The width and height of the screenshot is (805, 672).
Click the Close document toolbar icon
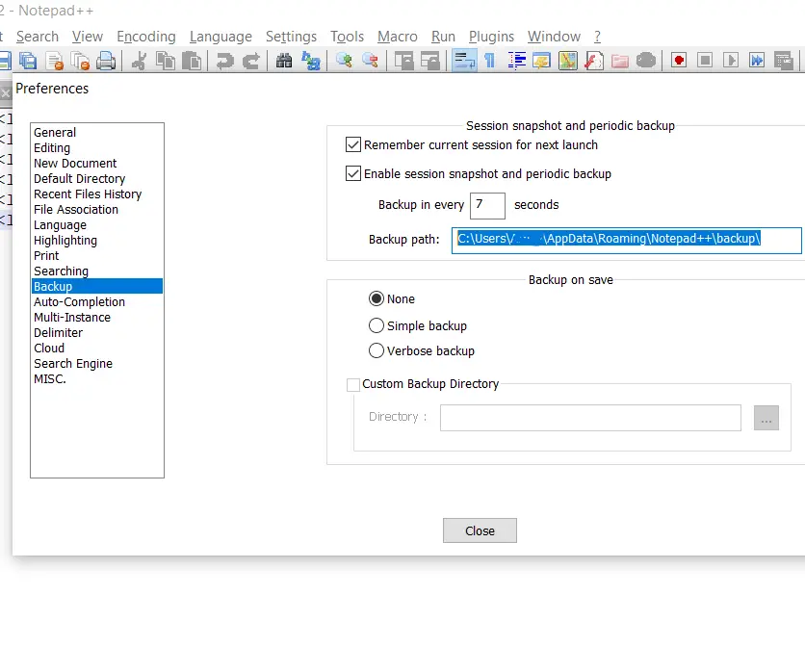pyautogui.click(x=55, y=61)
